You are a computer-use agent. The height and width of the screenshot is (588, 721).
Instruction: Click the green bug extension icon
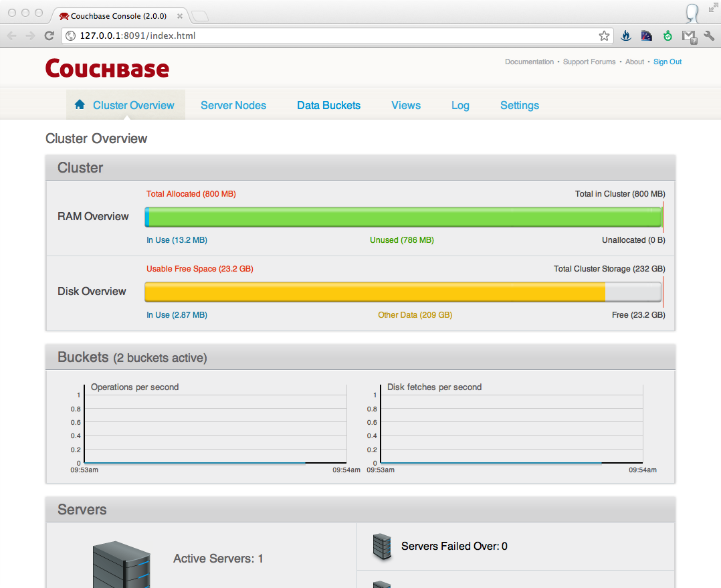(x=667, y=36)
